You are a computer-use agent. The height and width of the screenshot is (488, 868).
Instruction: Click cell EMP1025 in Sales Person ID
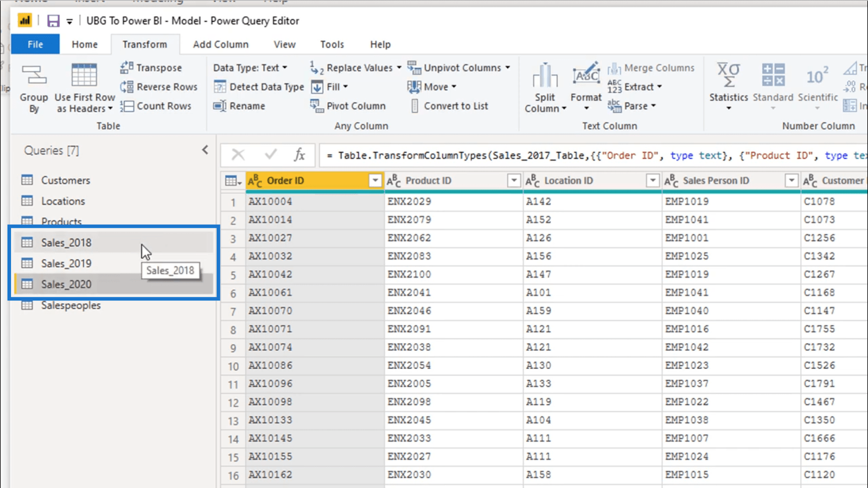pyautogui.click(x=731, y=256)
